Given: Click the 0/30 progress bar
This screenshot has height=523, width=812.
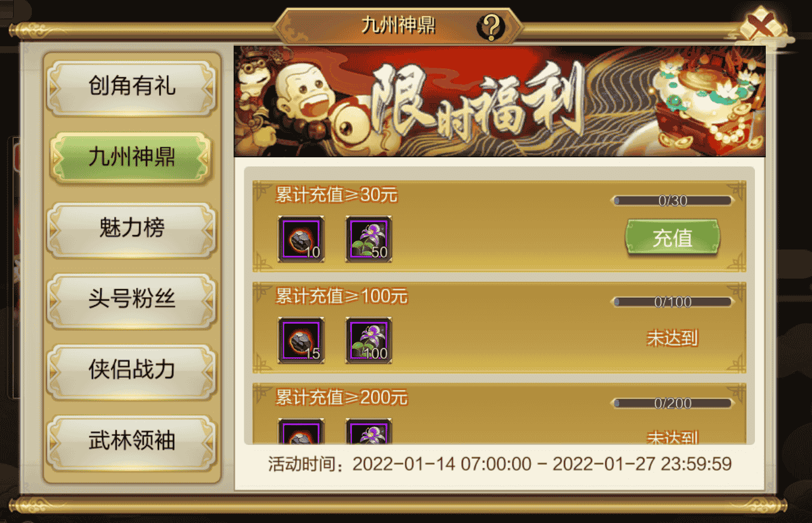Looking at the screenshot, I should pyautogui.click(x=672, y=201).
